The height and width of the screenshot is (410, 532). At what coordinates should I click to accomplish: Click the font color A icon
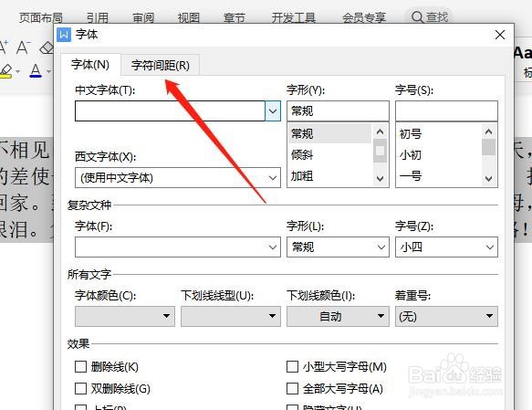(x=36, y=71)
